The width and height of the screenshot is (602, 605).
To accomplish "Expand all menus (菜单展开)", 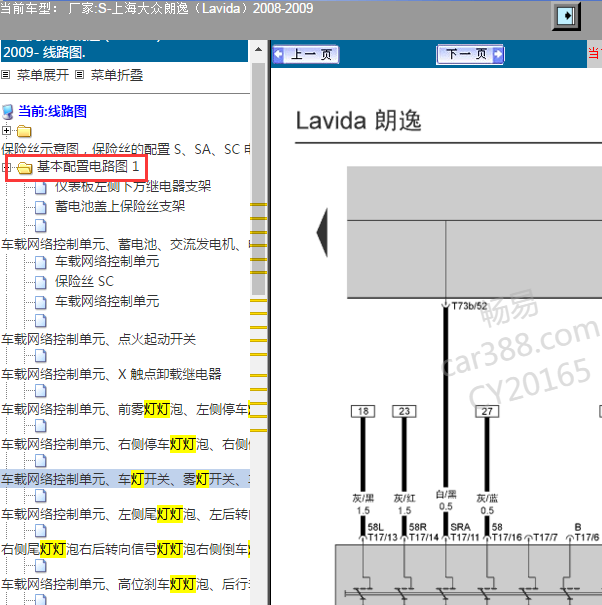I will (42, 75).
